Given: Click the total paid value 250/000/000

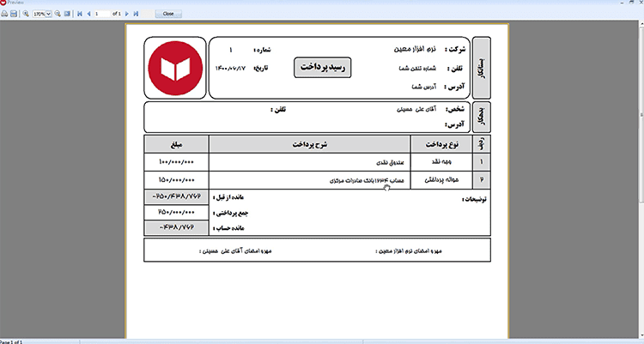Looking at the screenshot, I should 176,212.
